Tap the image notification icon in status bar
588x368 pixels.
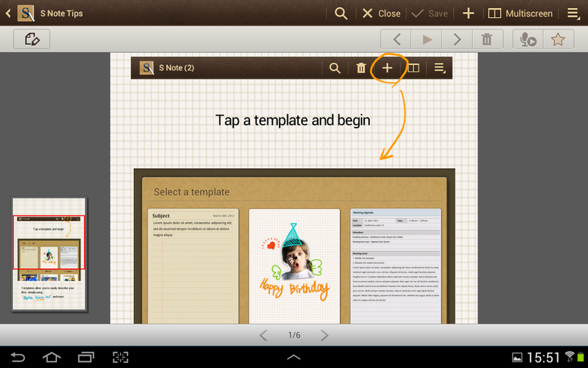(x=517, y=357)
